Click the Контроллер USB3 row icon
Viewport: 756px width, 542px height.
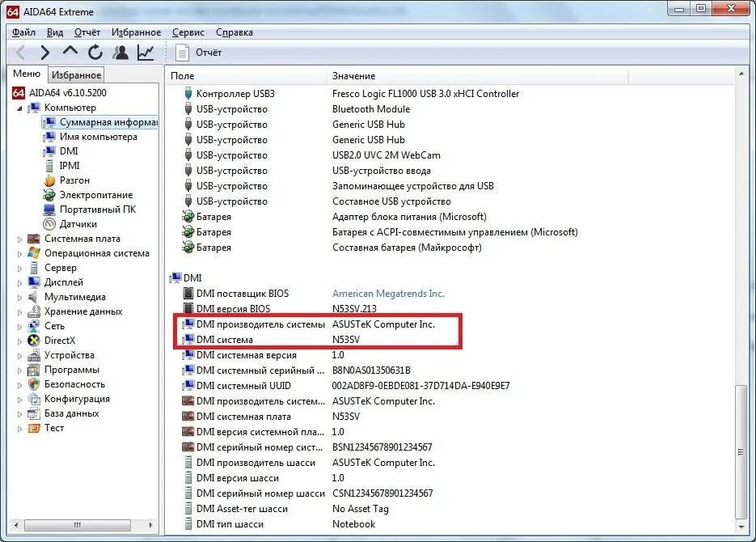(x=188, y=94)
